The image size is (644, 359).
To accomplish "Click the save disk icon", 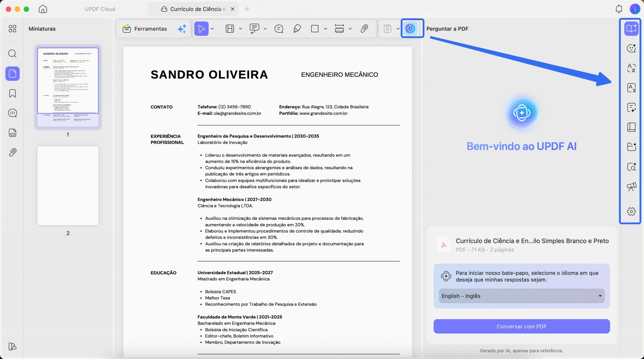I will click(x=387, y=29).
